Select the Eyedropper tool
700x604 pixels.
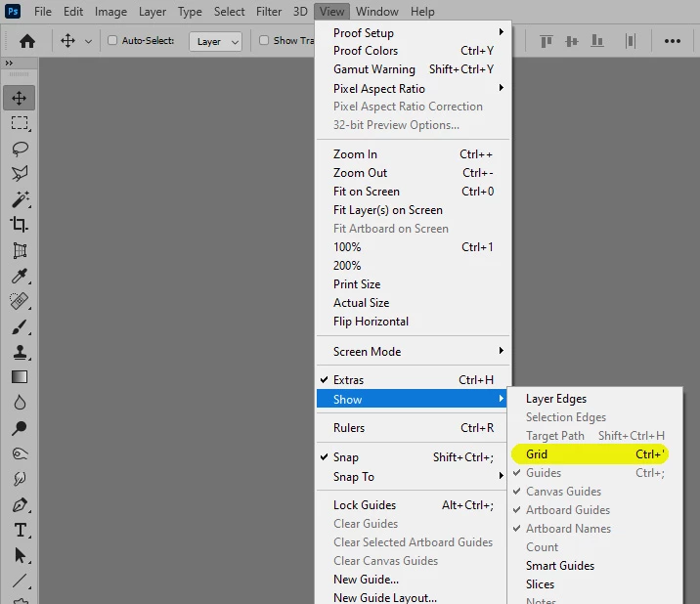[20, 276]
